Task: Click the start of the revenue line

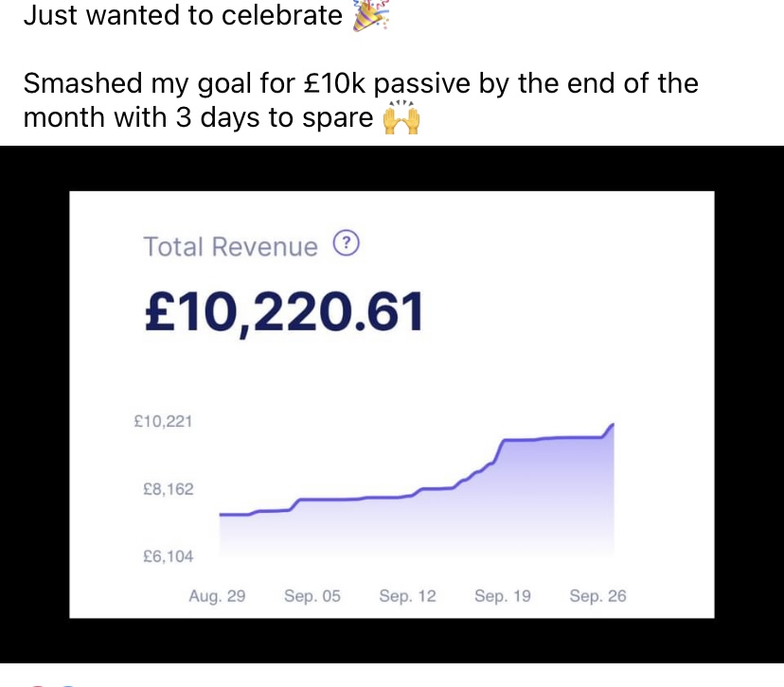Action: (221, 514)
